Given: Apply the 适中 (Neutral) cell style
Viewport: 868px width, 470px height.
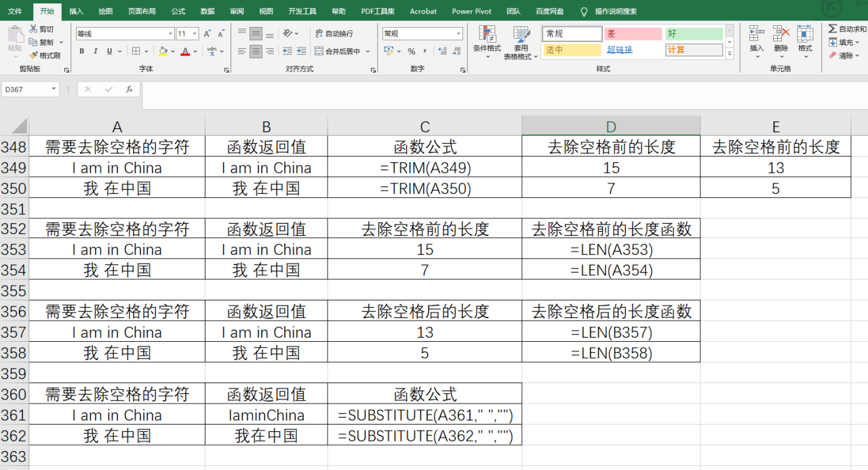Looking at the screenshot, I should tap(572, 50).
